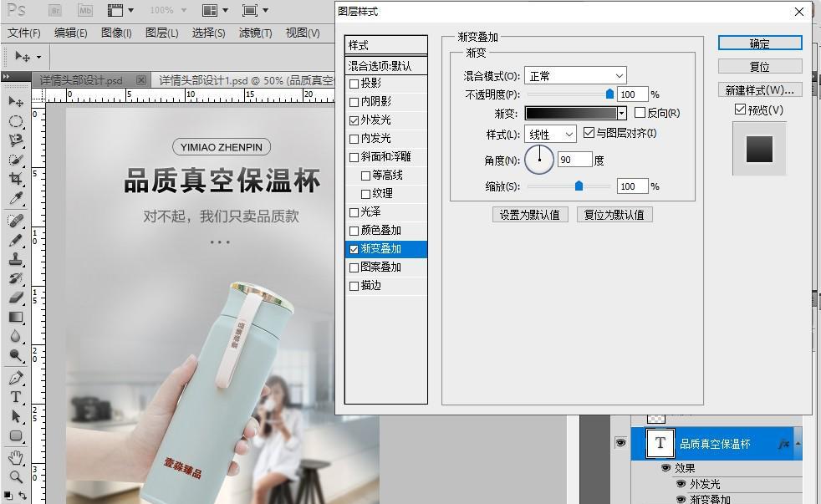Open the 文件(F) menu

coord(24,33)
